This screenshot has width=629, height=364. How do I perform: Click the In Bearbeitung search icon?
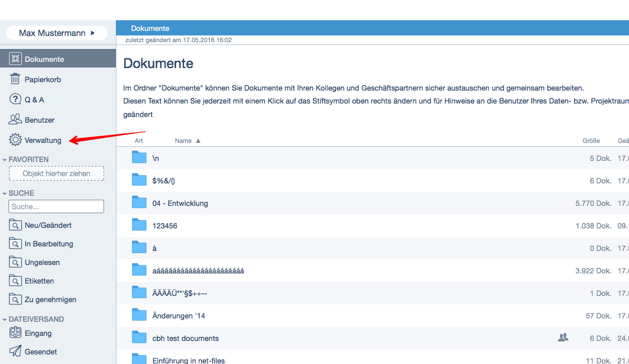15,243
